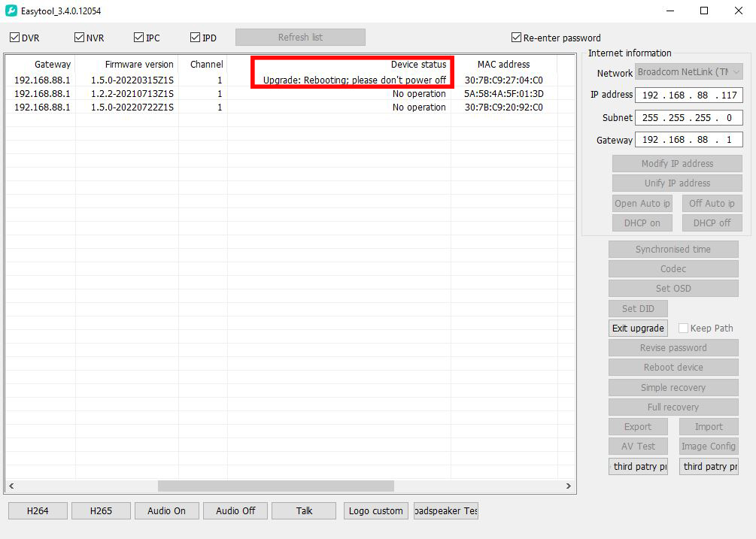
Task: Check the Keep Path option
Action: (684, 329)
